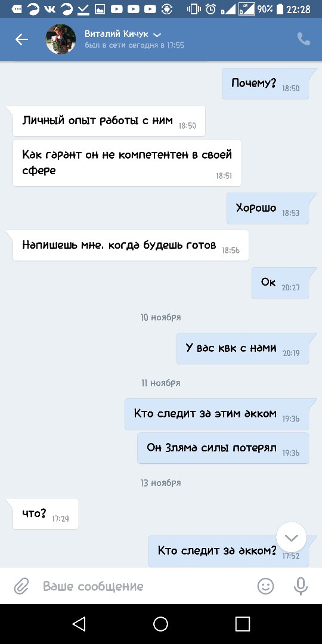The width and height of the screenshot is (322, 644).
Task: Tap the Android home circle button
Action: pos(160,624)
